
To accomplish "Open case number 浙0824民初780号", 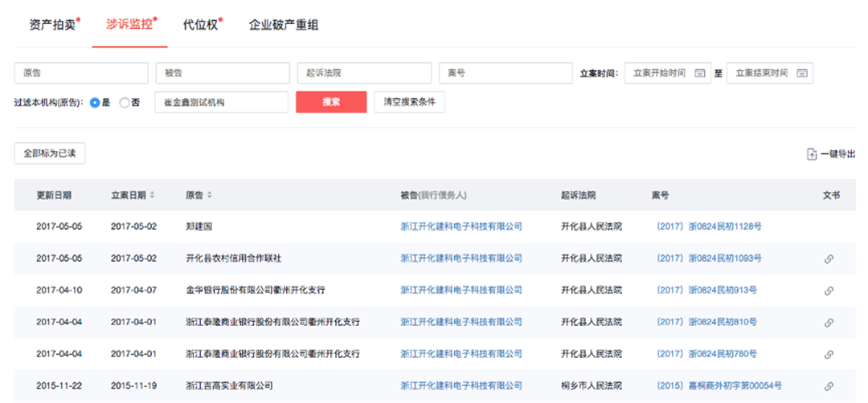I will click(706, 354).
